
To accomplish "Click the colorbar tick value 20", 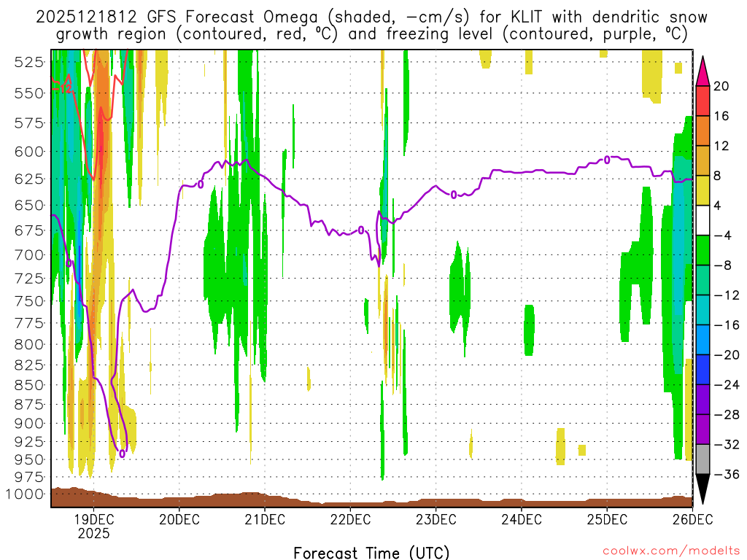I will tap(721, 86).
